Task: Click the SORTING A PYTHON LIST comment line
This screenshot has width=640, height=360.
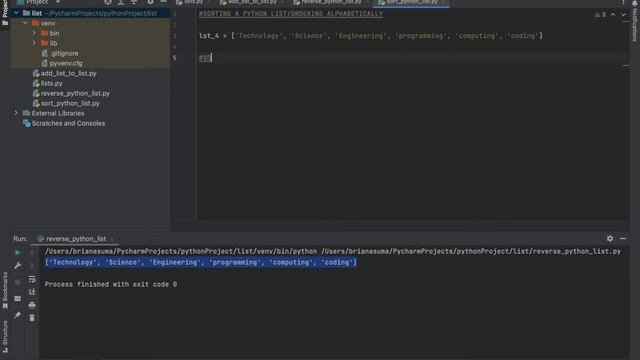Action: pos(291,14)
